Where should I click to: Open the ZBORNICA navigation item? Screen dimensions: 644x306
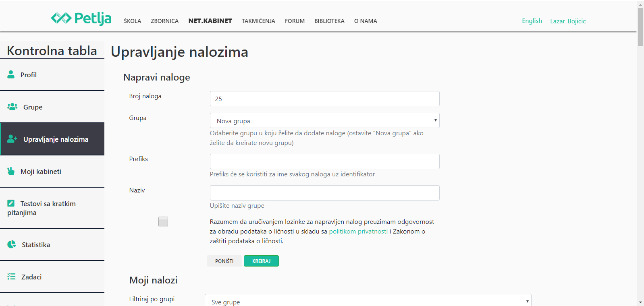[x=164, y=21]
